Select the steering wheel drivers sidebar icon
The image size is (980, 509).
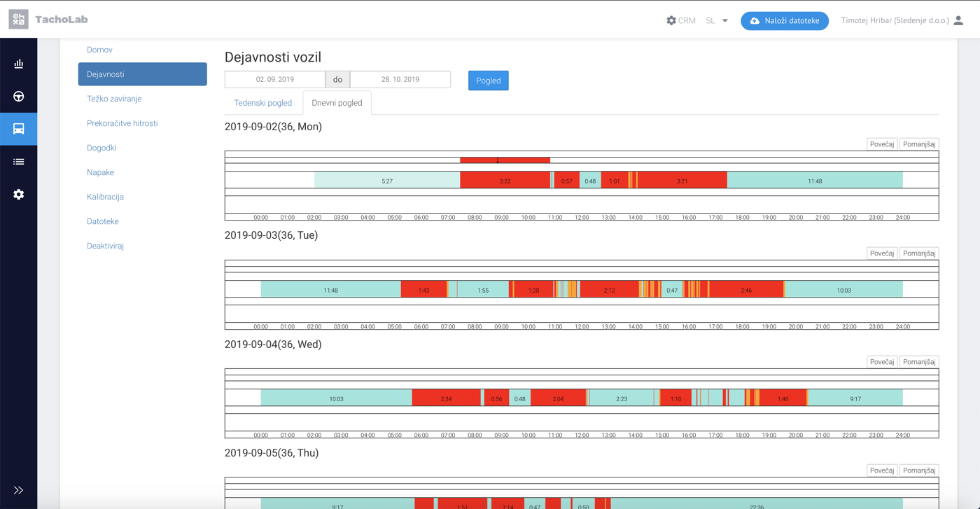[19, 97]
